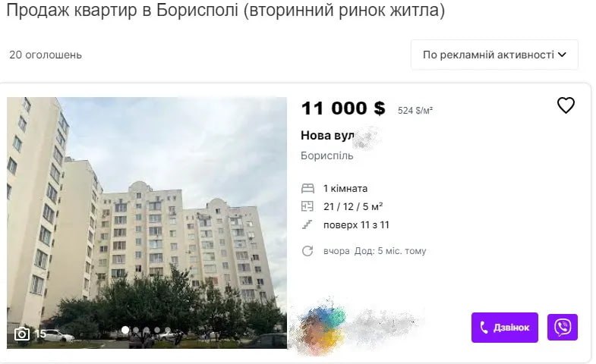Viewport: 596px width, 364px height.
Task: Click the blurred agency logo
Action: pyautogui.click(x=323, y=327)
